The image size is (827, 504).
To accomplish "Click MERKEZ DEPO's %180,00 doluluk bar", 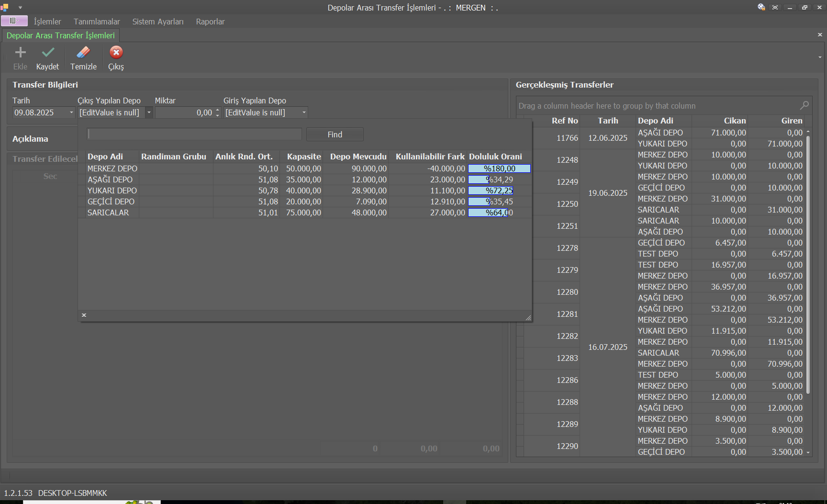I will [499, 168].
